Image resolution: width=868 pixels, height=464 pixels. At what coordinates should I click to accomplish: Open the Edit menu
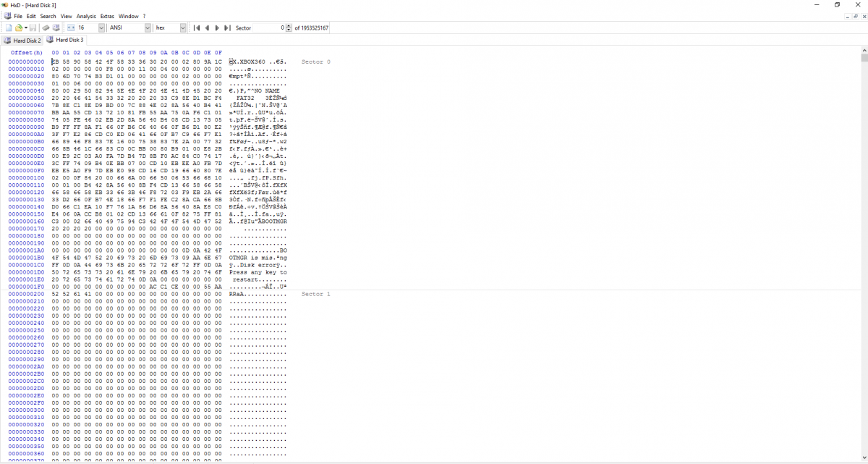[x=31, y=16]
